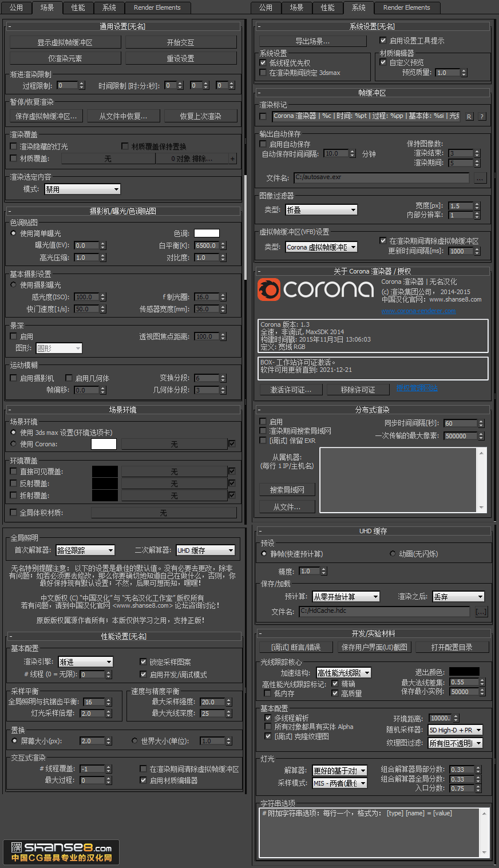Open the 模式 dropdown showing 禁用
499x868 pixels.
82,189
